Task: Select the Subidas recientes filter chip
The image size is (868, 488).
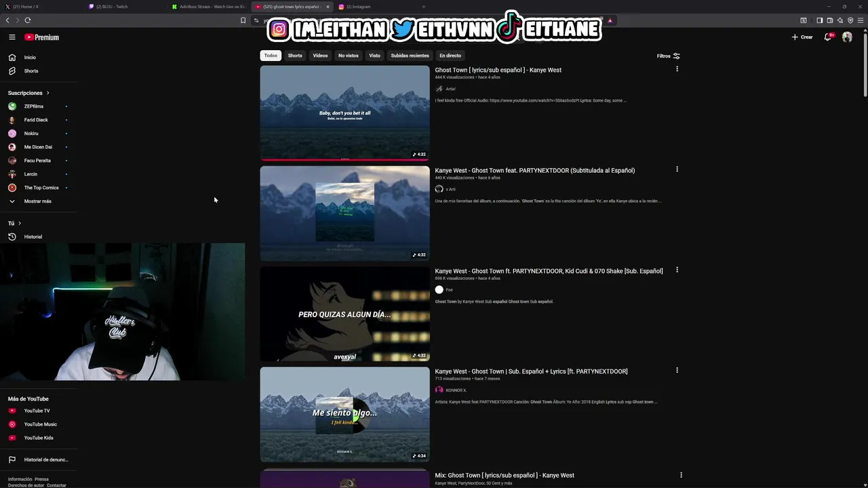Action: 410,56
